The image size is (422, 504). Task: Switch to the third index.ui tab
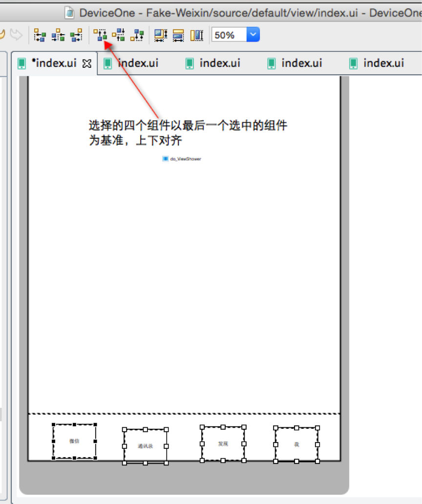(x=213, y=63)
